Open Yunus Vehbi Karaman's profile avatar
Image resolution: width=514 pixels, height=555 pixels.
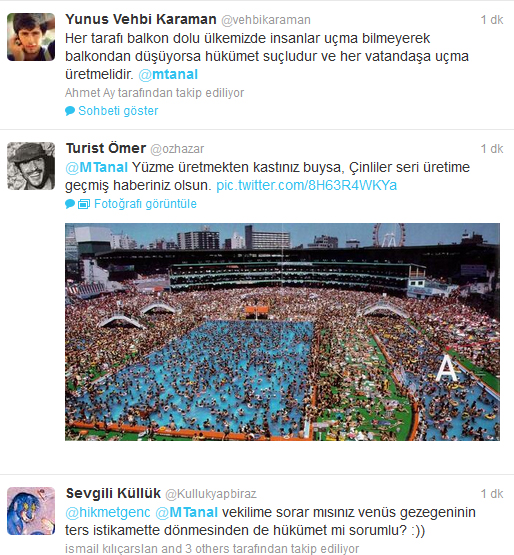[31, 37]
